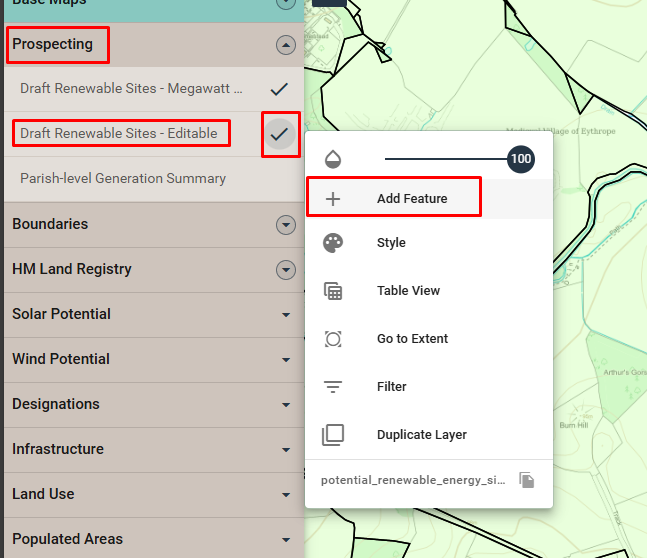Copy layer name with the copy icon
This screenshot has width=647, height=558.
pos(527,480)
